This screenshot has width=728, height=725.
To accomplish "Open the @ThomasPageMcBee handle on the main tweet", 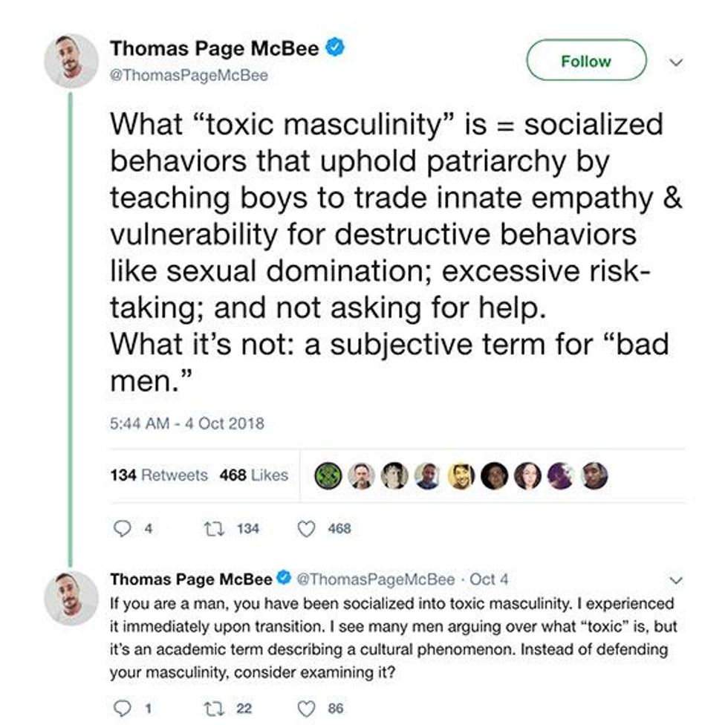I will 189,75.
